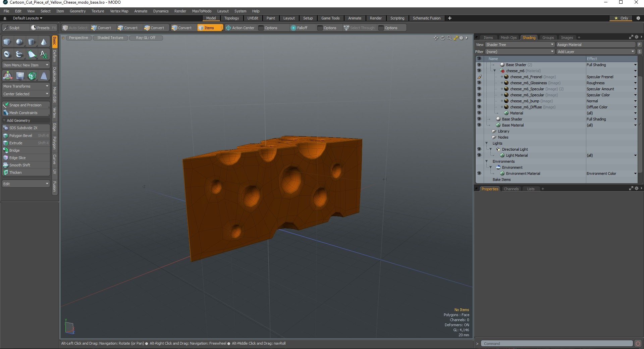
Task: Open the Texture menu
Action: [x=98, y=11]
